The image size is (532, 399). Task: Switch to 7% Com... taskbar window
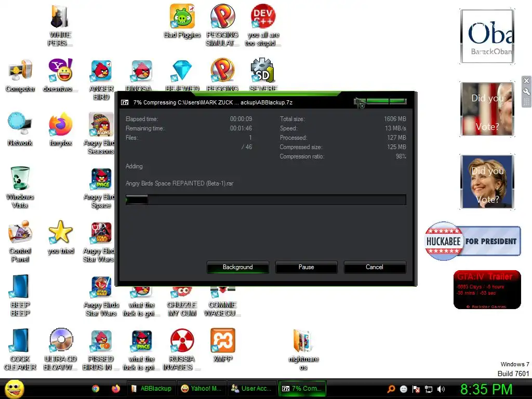coord(302,389)
